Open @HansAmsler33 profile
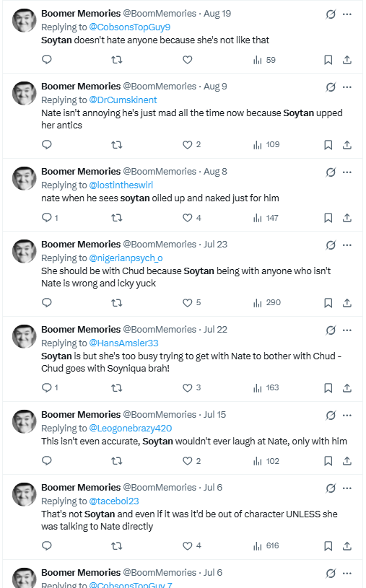The image size is (366, 588). pos(123,343)
